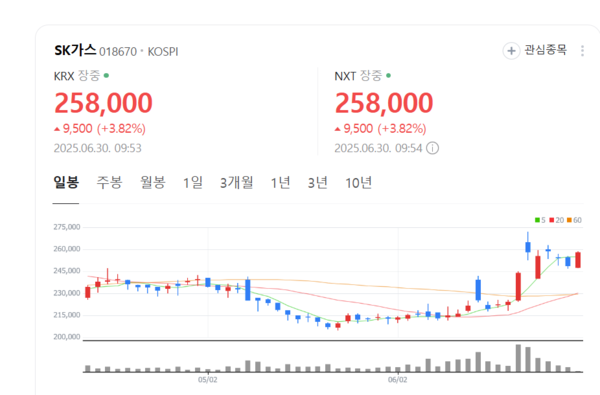Switch to the 주봉 weekly chart tab

tap(109, 182)
